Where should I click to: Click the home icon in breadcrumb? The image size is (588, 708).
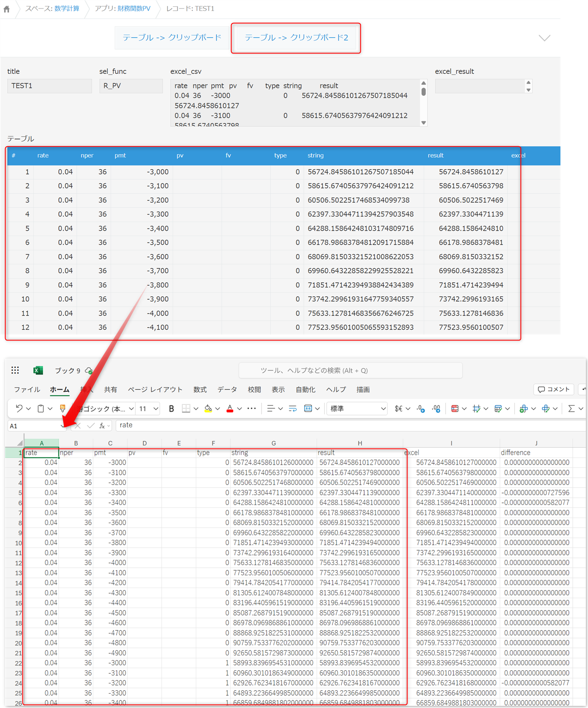[x=7, y=9]
